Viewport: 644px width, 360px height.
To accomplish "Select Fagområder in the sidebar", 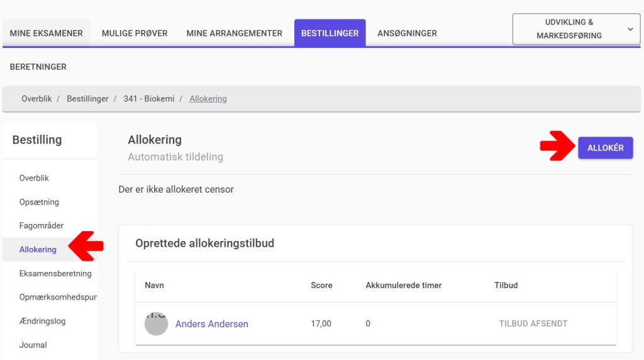I will click(42, 226).
